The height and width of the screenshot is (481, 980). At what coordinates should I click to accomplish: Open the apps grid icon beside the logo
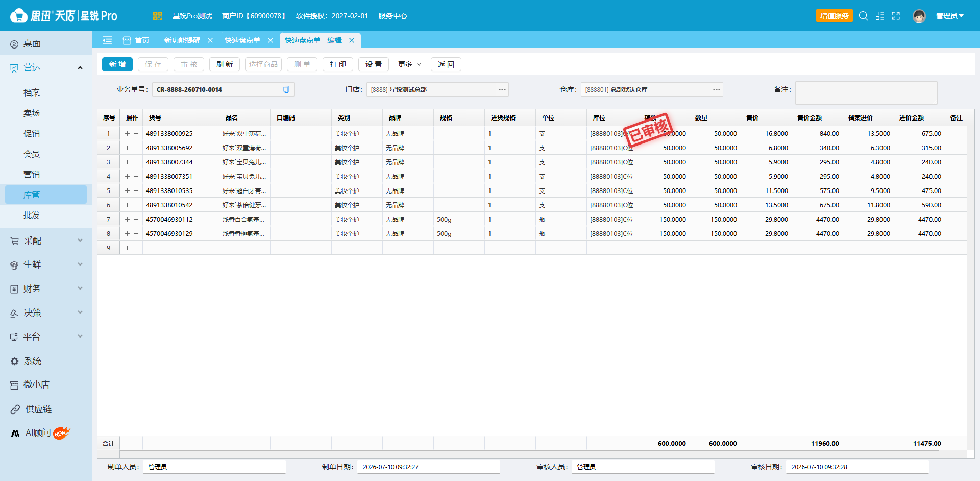click(157, 16)
